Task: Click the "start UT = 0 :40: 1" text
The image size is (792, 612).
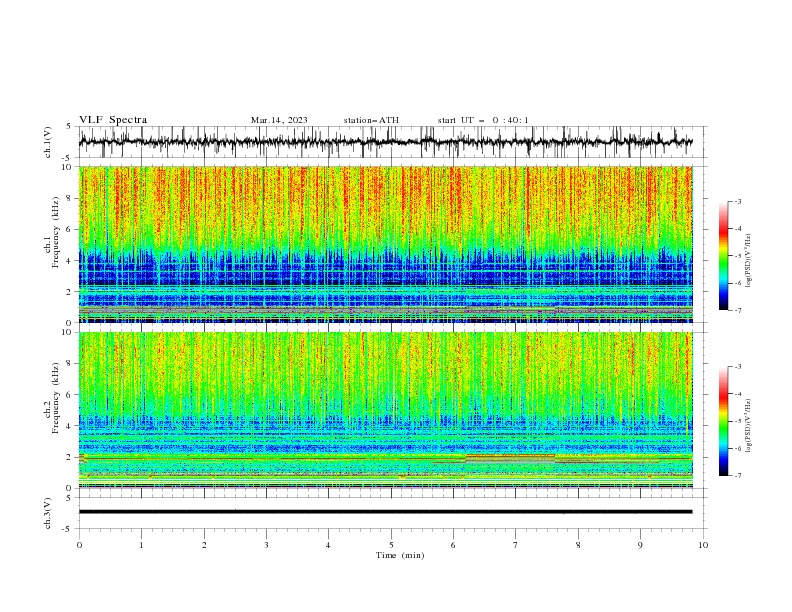Action: (x=483, y=120)
